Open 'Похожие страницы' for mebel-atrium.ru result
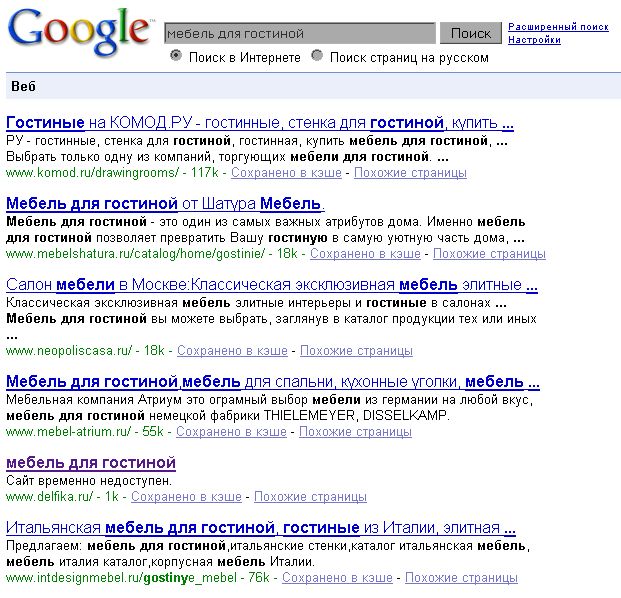 tap(355, 432)
